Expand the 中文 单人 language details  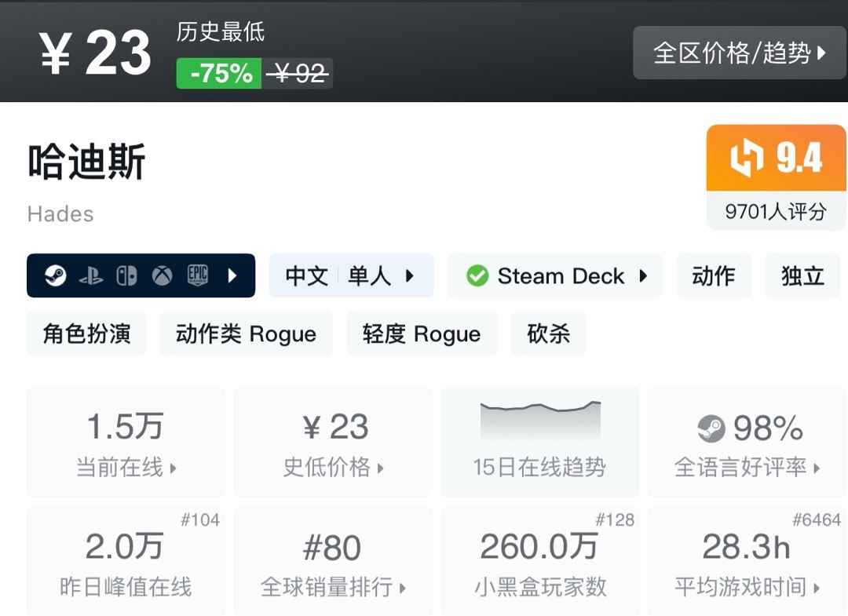(350, 276)
